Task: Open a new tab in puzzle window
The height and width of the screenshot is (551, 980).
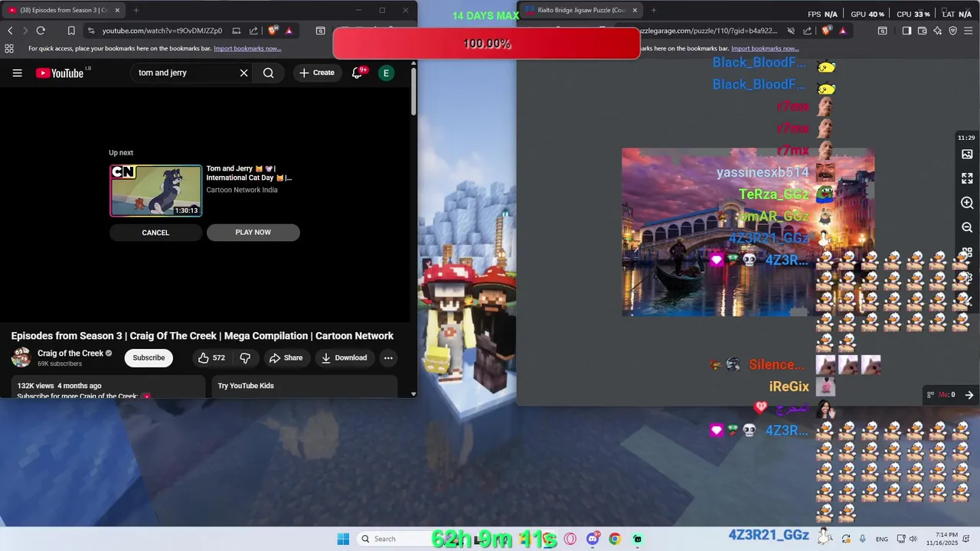Action: tap(653, 10)
